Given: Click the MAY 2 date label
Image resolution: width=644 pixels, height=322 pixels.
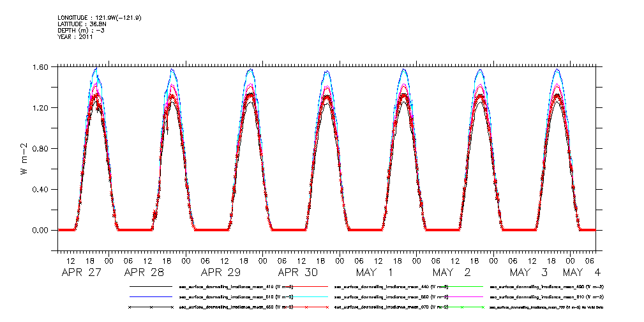Looking at the screenshot, I should 452,272.
